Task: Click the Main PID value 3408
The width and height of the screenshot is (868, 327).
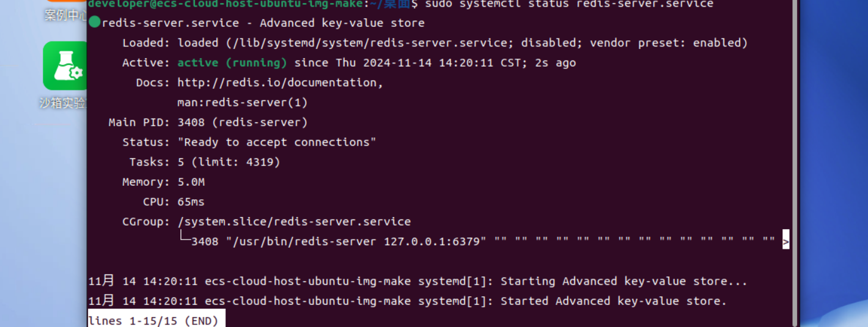Action: (191, 122)
